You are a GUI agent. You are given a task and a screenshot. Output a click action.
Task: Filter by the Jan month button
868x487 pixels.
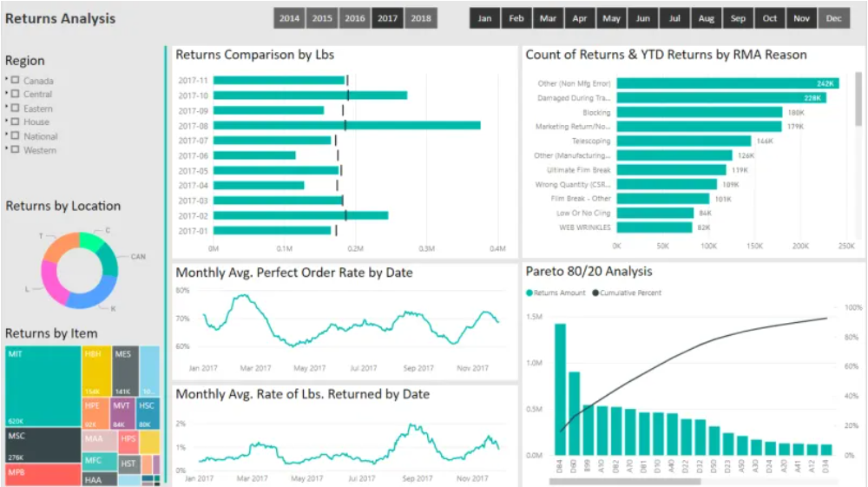pos(484,18)
